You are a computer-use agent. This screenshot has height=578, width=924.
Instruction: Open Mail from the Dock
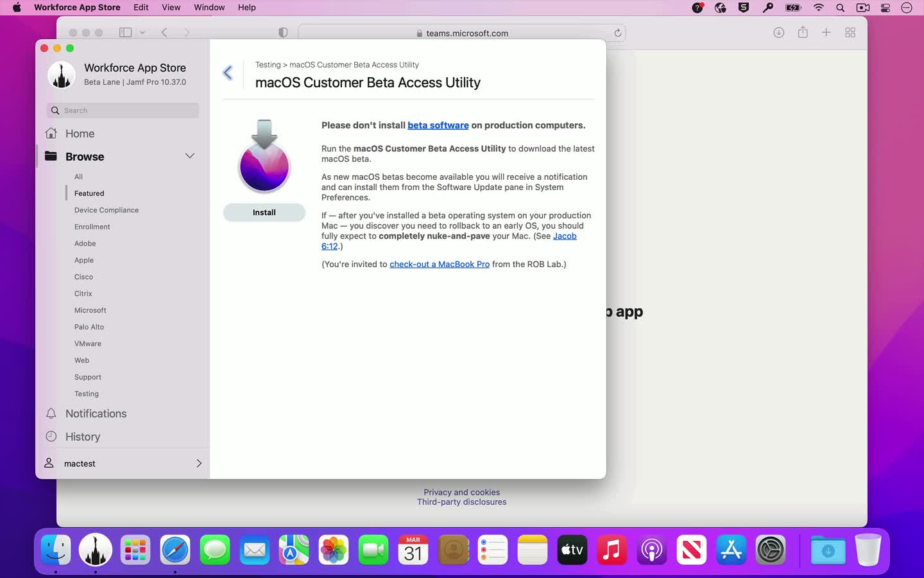(x=255, y=550)
